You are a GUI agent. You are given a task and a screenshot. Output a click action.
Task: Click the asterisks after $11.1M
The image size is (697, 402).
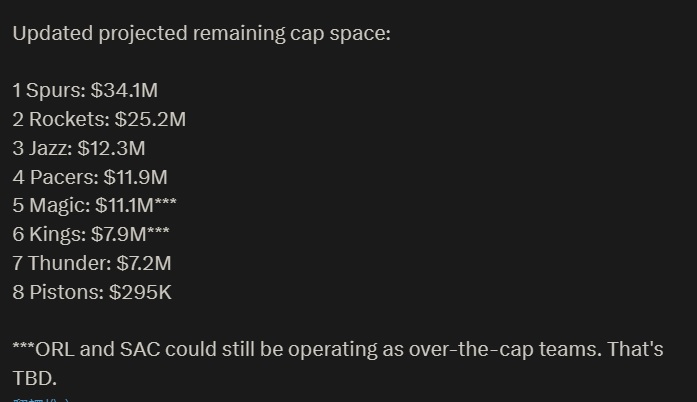[x=166, y=205]
